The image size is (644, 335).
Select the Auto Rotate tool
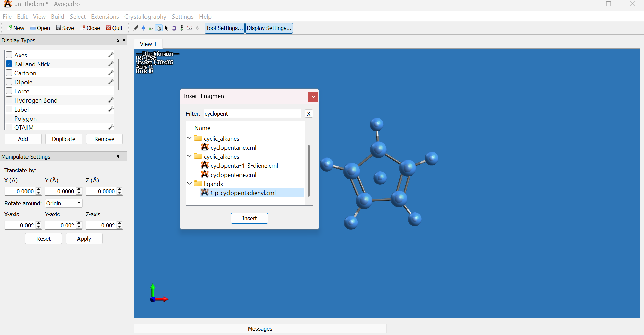pyautogui.click(x=174, y=28)
